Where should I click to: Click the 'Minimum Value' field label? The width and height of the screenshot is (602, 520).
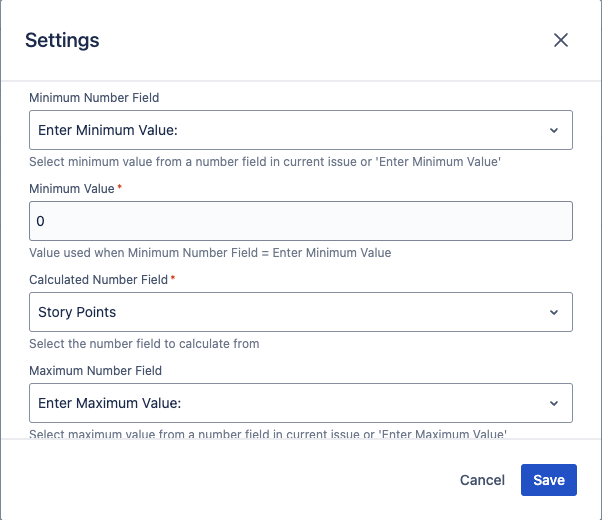72,188
